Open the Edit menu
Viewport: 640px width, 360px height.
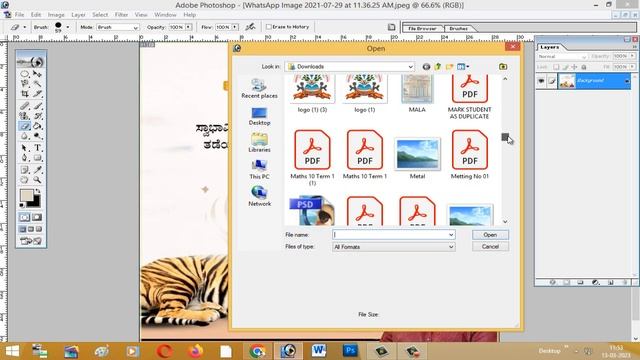[x=36, y=15]
